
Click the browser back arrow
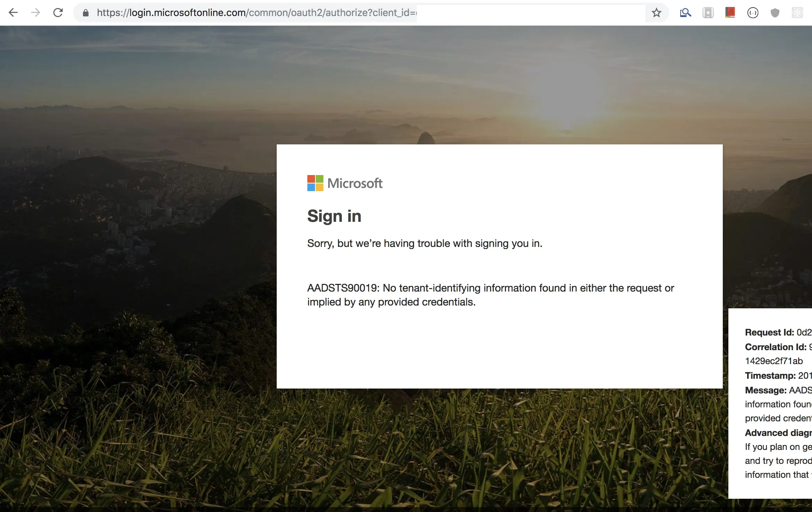(13, 13)
